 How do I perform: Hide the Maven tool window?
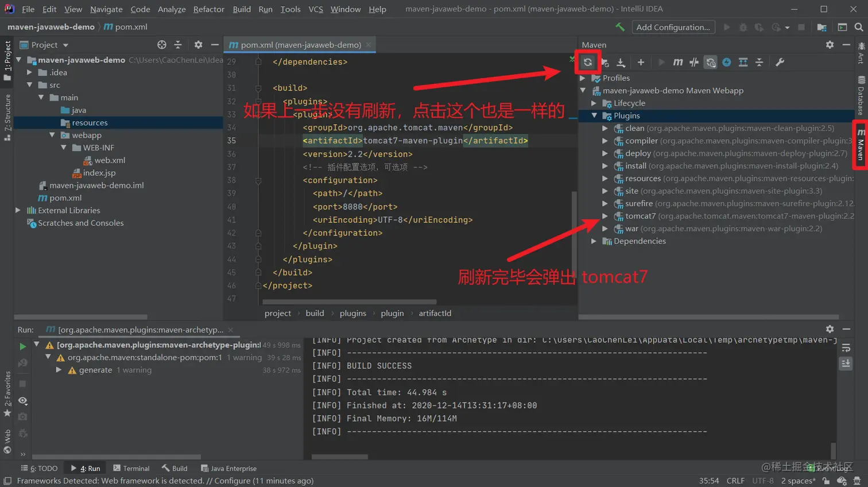pos(846,44)
